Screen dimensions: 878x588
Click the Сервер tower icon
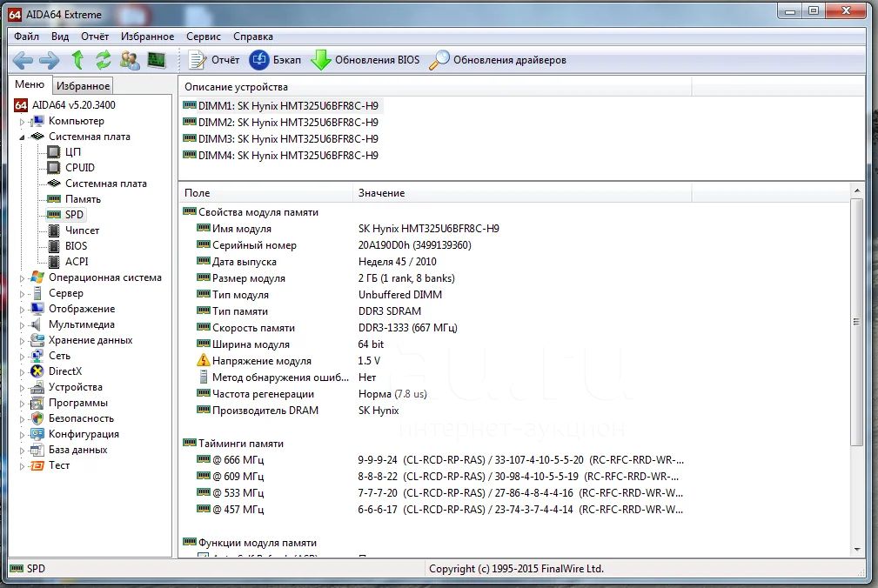pyautogui.click(x=37, y=292)
